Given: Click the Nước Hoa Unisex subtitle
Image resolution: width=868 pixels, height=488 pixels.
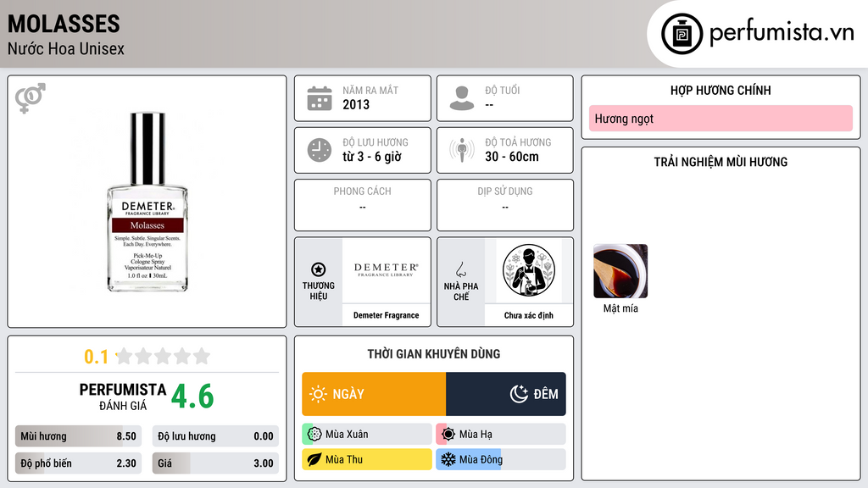Looking at the screenshot, I should click(66, 48).
